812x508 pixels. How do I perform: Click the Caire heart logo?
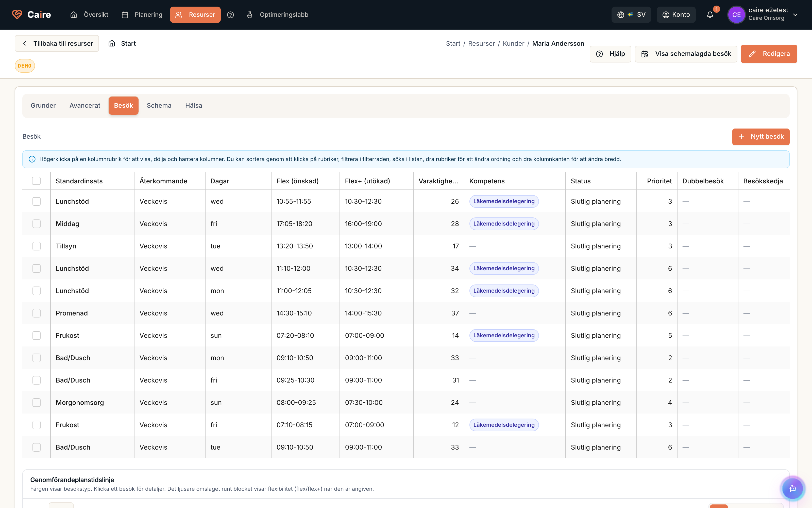click(x=17, y=14)
